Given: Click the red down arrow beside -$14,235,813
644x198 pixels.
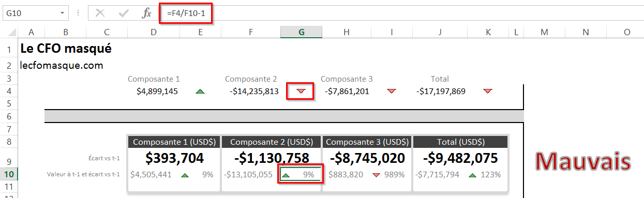Looking at the screenshot, I should (301, 92).
